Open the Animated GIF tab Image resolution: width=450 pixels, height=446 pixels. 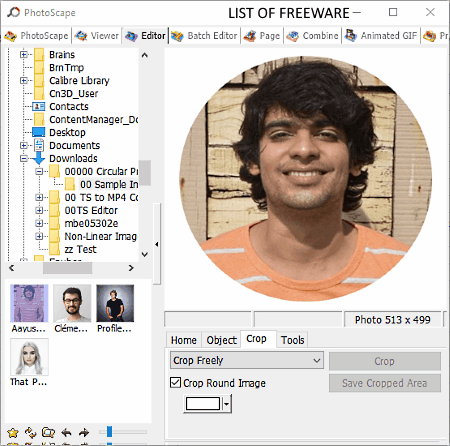tap(381, 36)
